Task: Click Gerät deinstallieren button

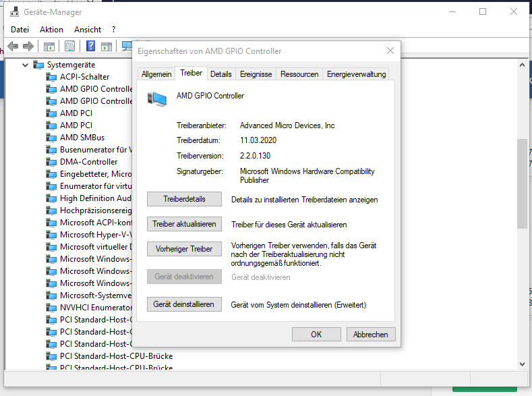Action: (x=184, y=304)
